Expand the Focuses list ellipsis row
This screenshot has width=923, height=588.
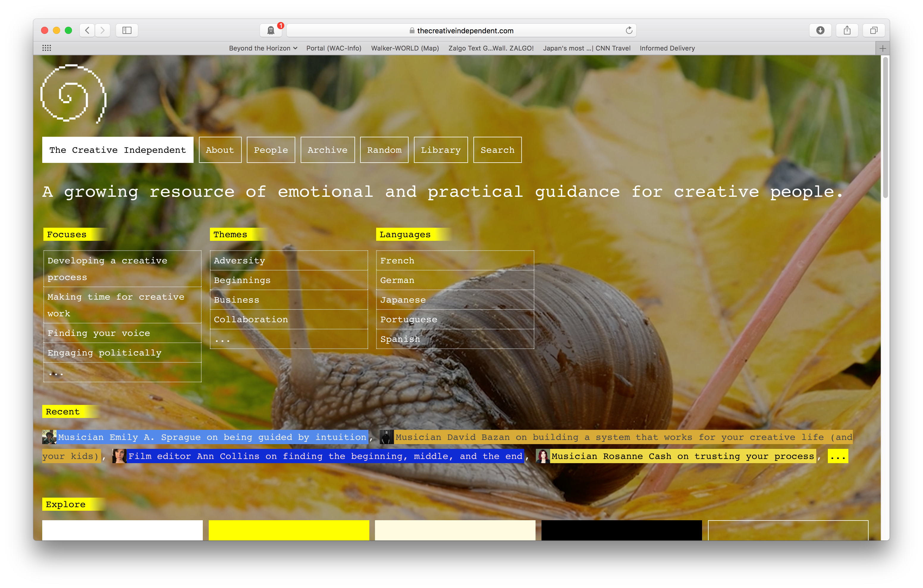coord(56,372)
